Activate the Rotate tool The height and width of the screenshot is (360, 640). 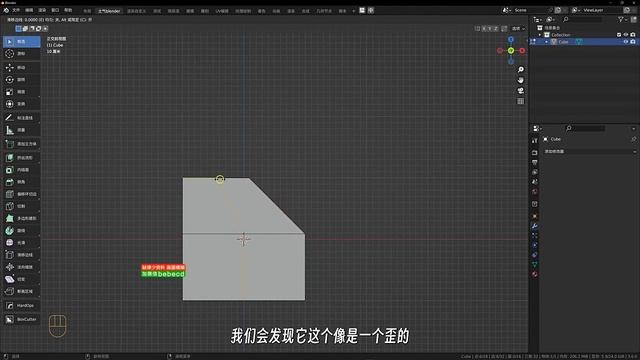[x=22, y=80]
